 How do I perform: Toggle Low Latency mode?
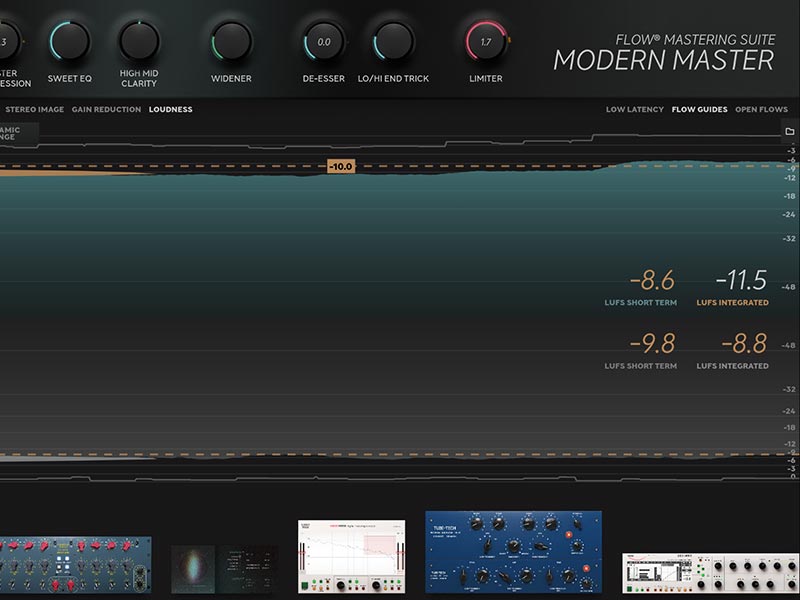pos(634,109)
